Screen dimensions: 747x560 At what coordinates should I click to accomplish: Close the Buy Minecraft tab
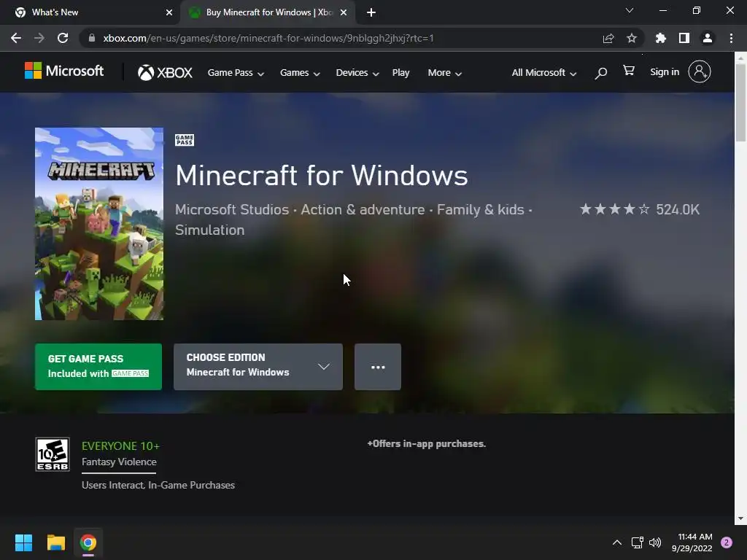click(344, 12)
